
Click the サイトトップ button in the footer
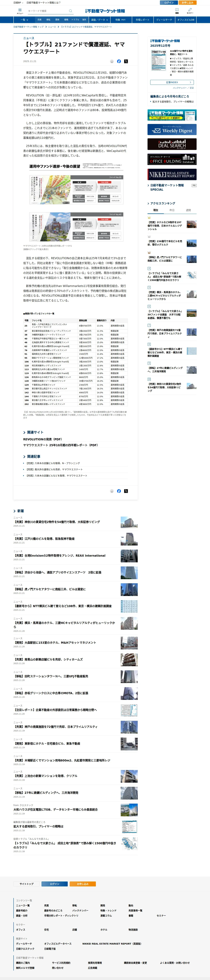coord(27,884)
